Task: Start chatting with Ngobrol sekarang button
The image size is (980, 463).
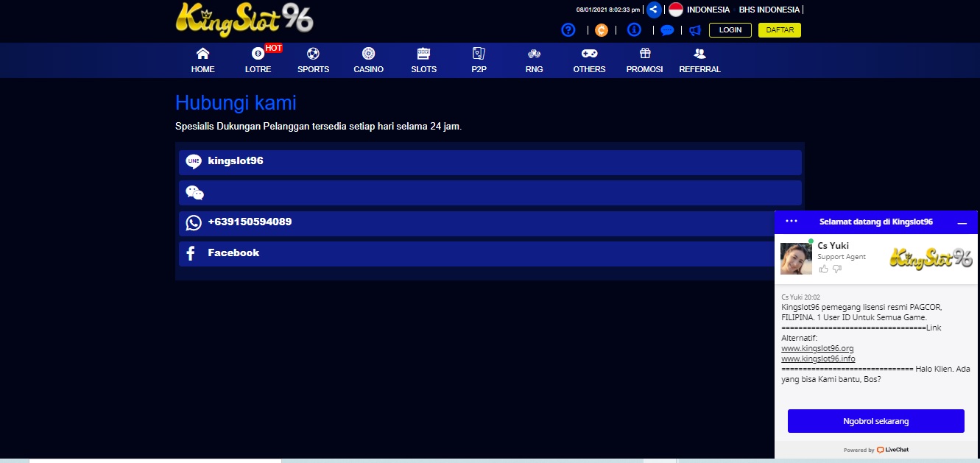Action: tap(876, 421)
